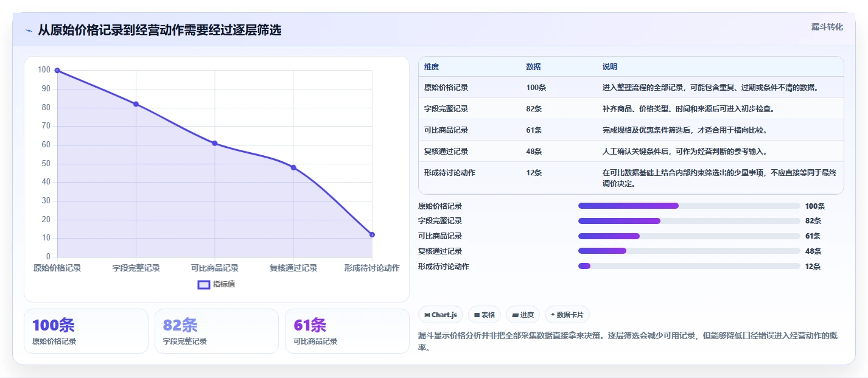Viewport: 868px width, 378px height.
Task: Select the 表格 chip
Action: coord(485,315)
